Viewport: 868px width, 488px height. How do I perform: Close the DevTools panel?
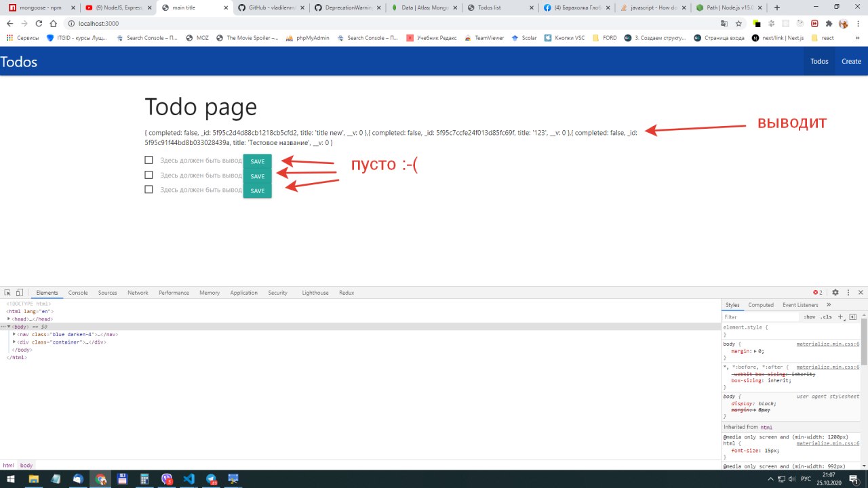click(x=861, y=293)
